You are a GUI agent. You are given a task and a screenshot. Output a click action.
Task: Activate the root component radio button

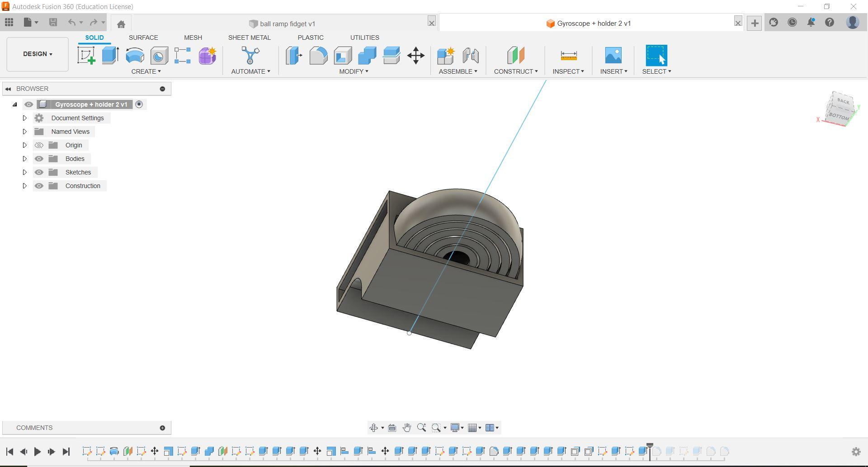click(x=139, y=104)
